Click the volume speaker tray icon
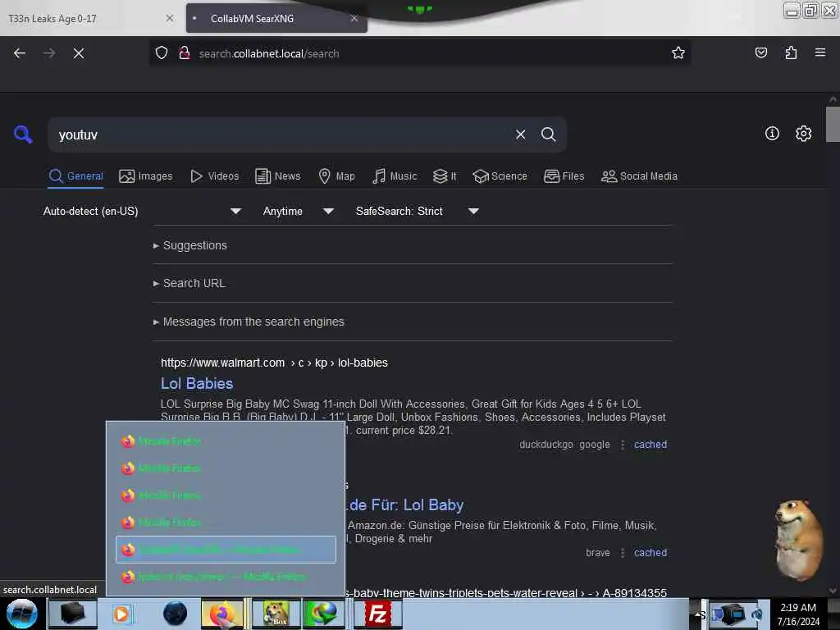The width and height of the screenshot is (840, 630). click(x=756, y=614)
